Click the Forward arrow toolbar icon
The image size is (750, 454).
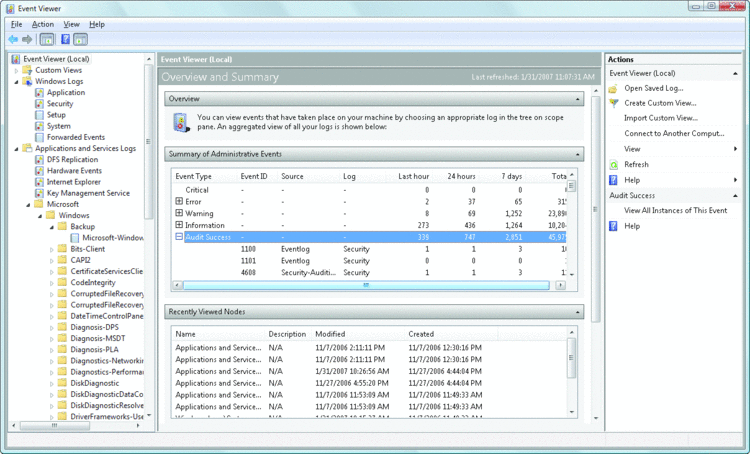pyautogui.click(x=27, y=39)
